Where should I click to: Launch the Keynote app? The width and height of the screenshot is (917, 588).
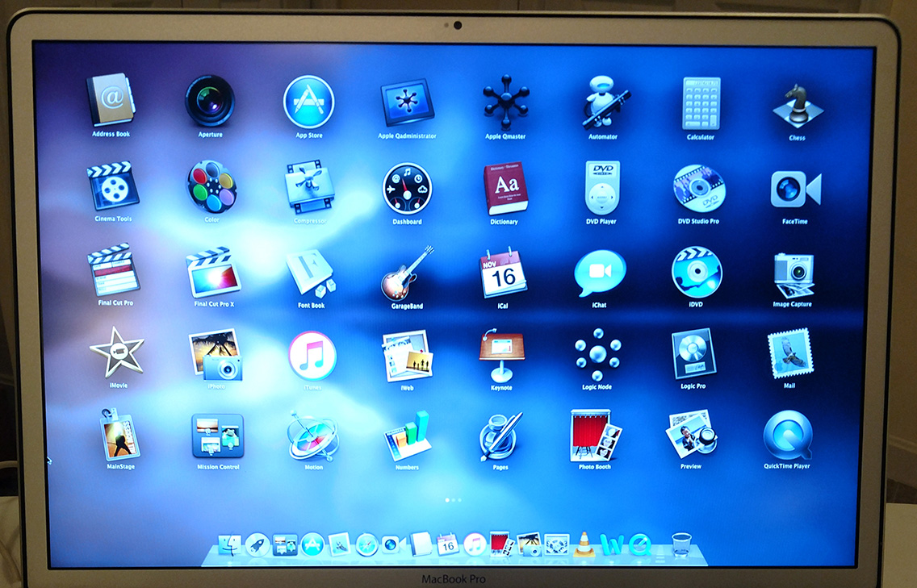[x=501, y=355]
